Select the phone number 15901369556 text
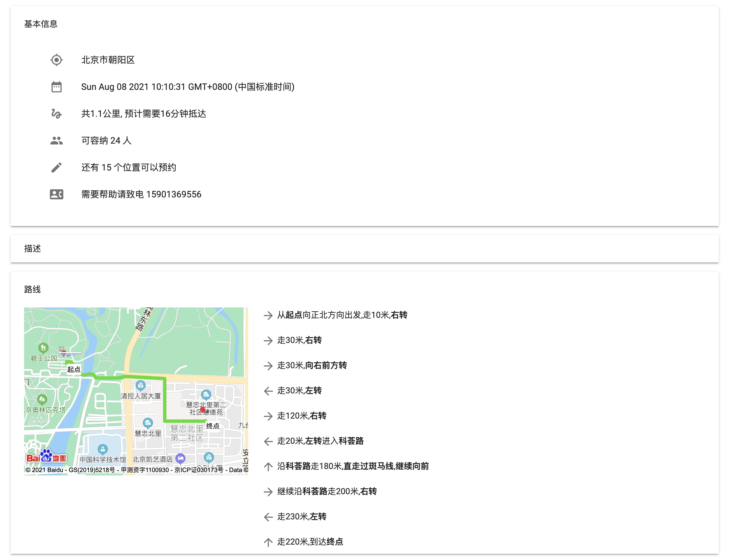This screenshot has width=735, height=560. tap(174, 194)
